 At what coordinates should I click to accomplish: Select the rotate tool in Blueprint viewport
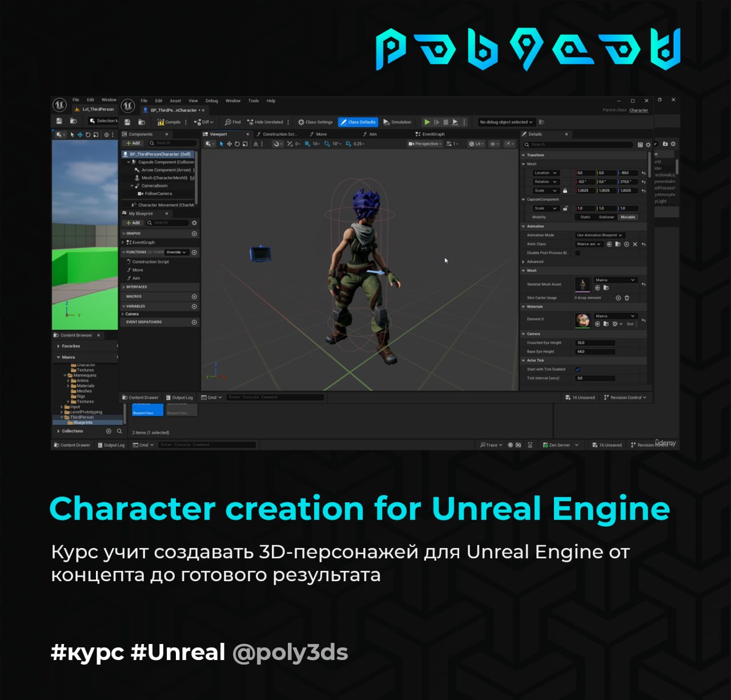click(x=237, y=144)
